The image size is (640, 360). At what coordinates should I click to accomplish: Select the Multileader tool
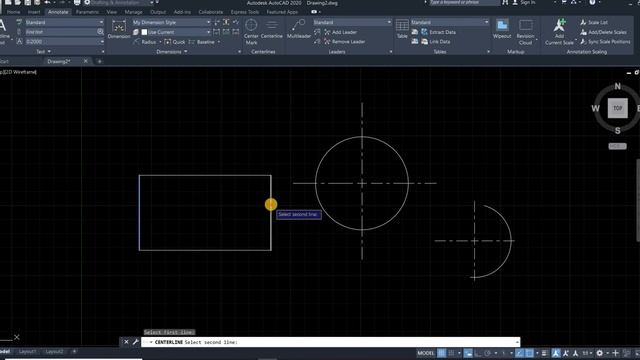coord(298,29)
